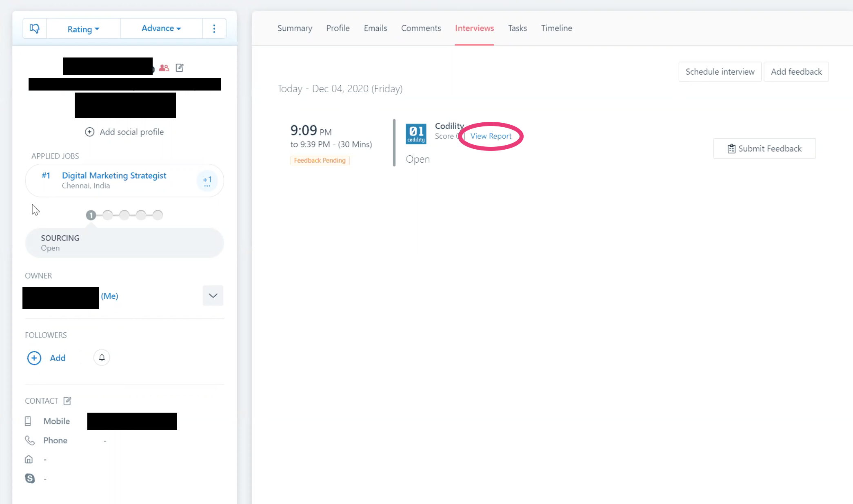Click Add social profile text

[131, 132]
